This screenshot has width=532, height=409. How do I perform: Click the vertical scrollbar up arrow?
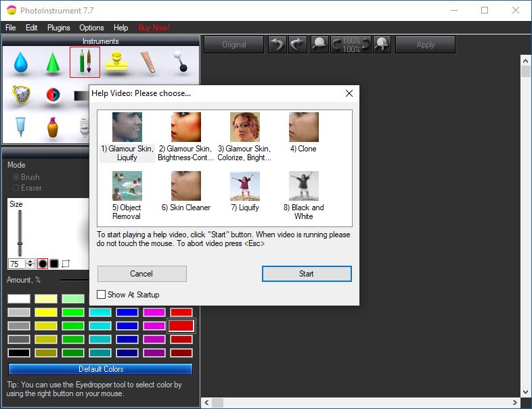(x=525, y=61)
